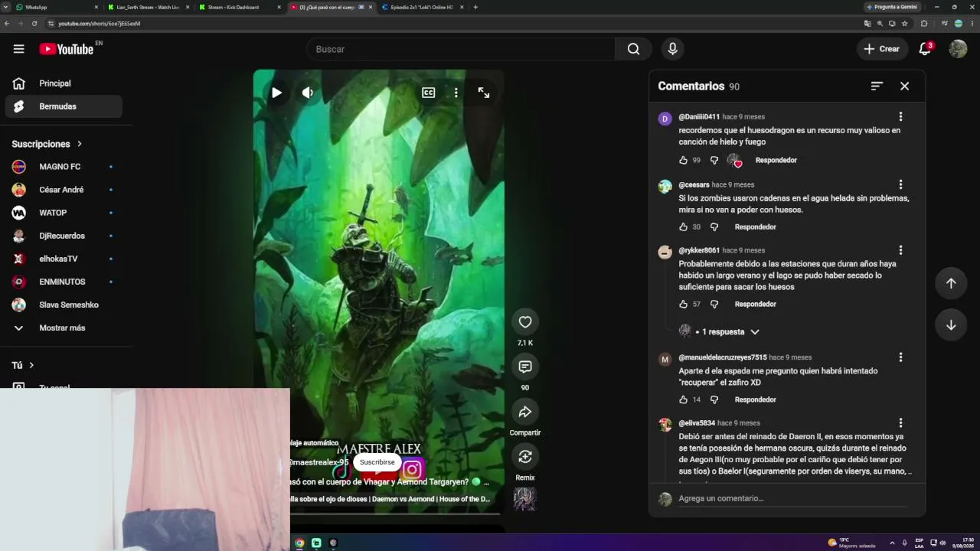Go to next Short with down arrow
980x551 pixels.
(x=951, y=324)
